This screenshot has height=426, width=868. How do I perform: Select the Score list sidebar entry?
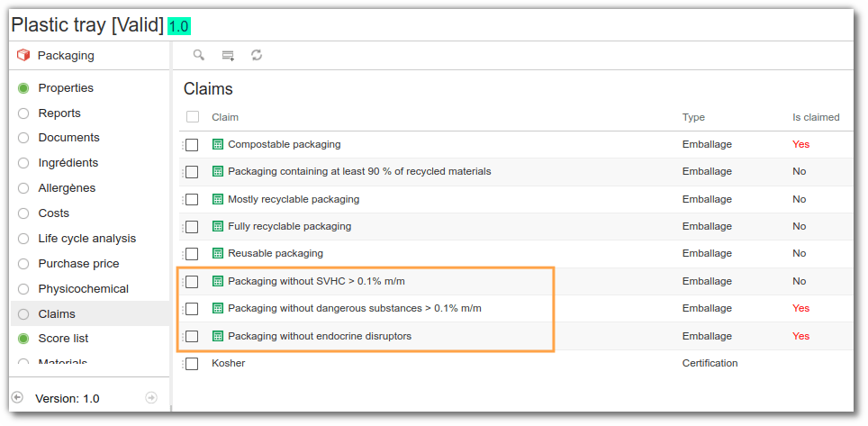pos(63,339)
